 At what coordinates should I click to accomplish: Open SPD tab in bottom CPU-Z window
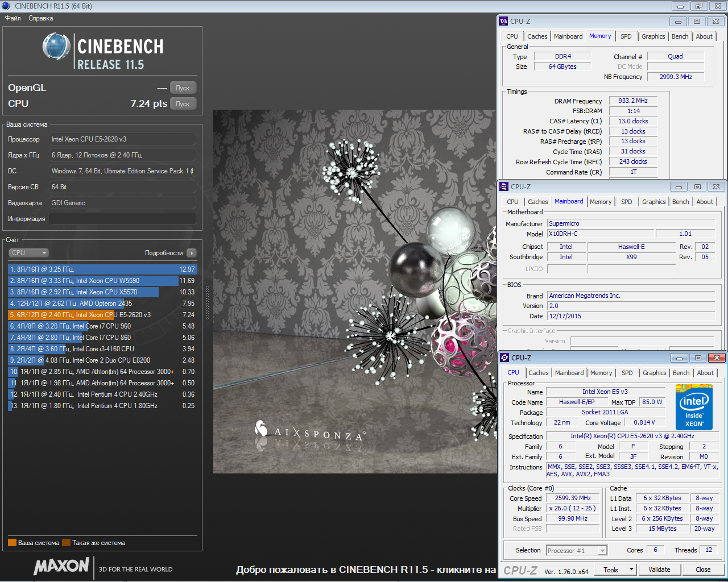[627, 373]
